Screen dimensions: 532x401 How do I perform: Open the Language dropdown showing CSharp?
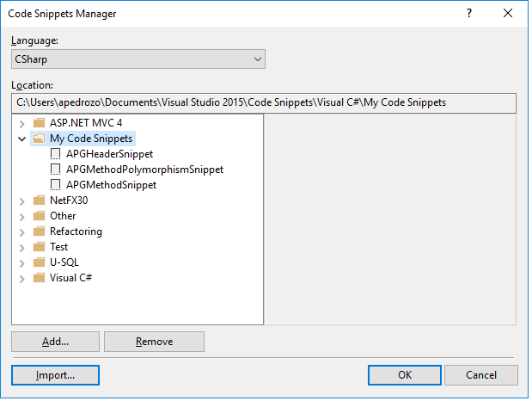138,59
